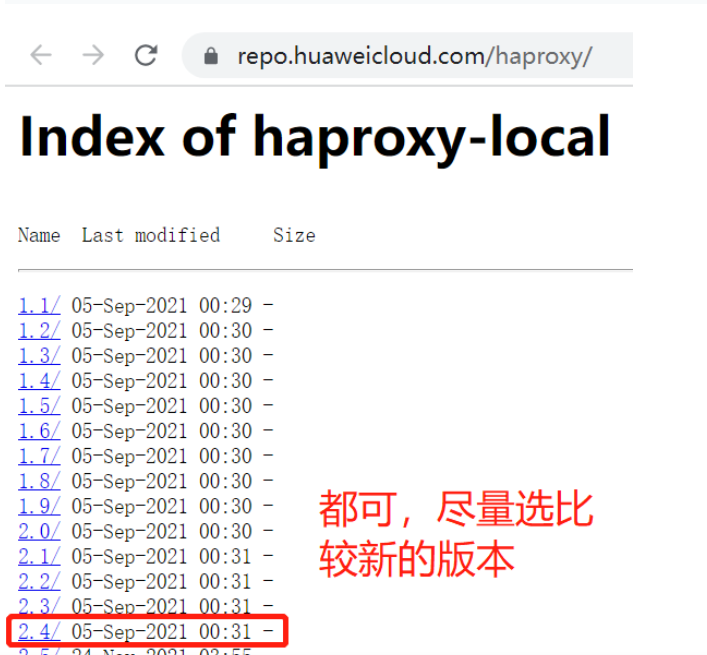
Task: Click the Name column header
Action: [39, 235]
